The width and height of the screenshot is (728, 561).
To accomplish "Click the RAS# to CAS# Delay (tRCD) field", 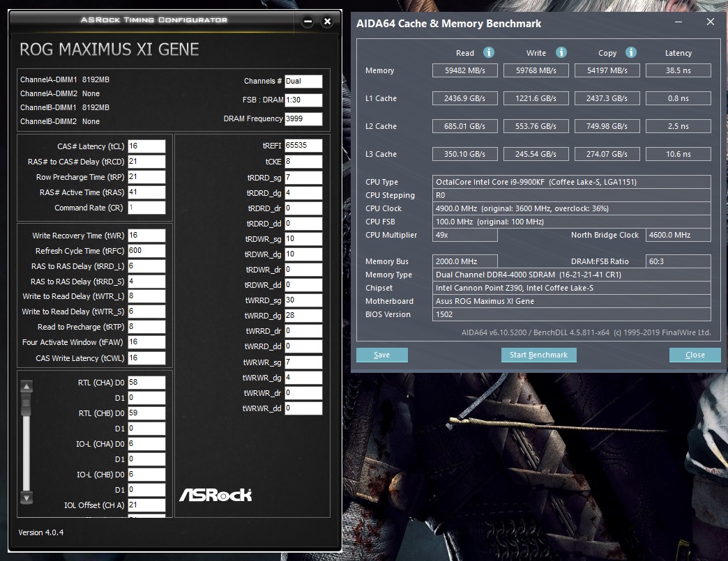I will point(146,162).
